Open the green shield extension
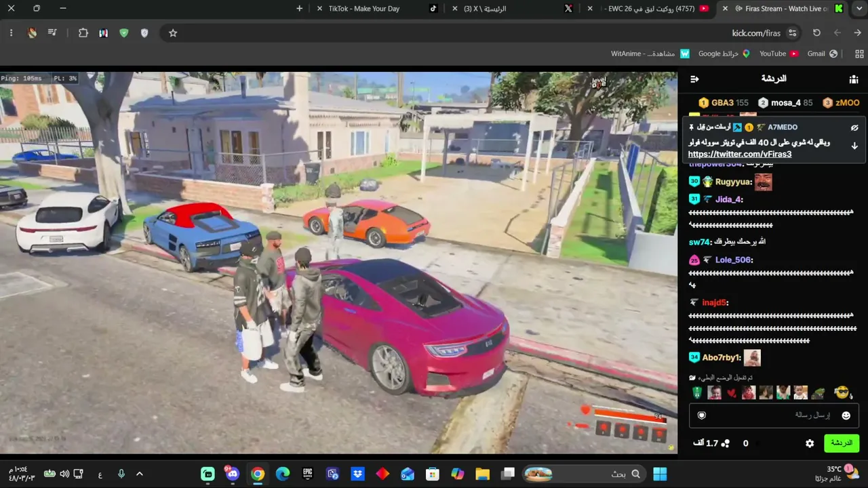 click(123, 33)
